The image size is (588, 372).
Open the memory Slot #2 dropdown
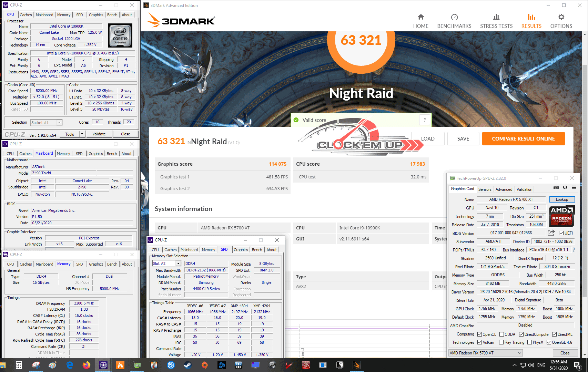178,263
